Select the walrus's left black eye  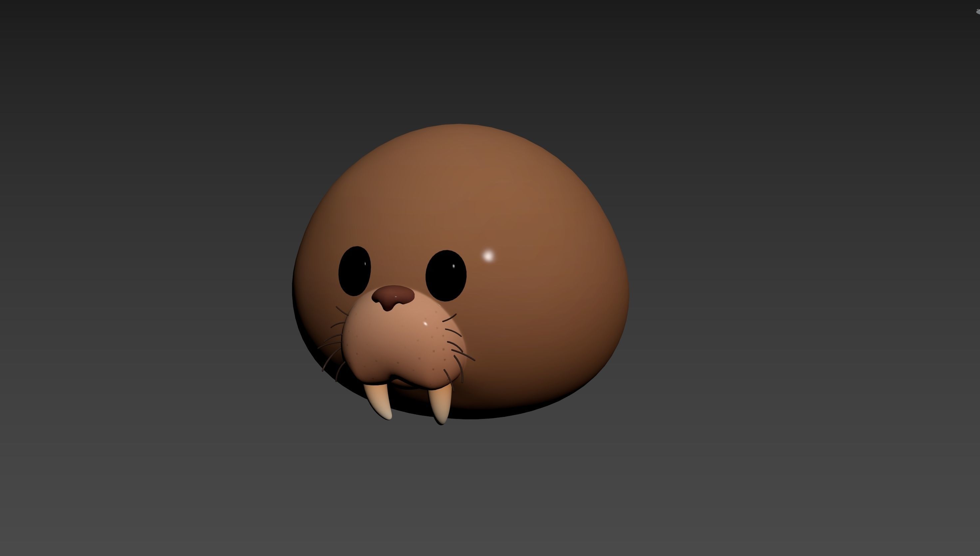(x=355, y=271)
